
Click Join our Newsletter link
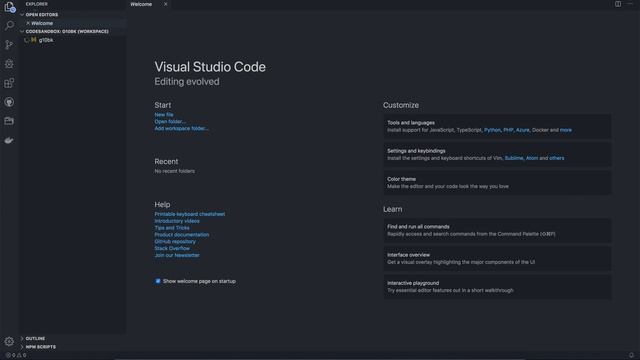tap(177, 255)
